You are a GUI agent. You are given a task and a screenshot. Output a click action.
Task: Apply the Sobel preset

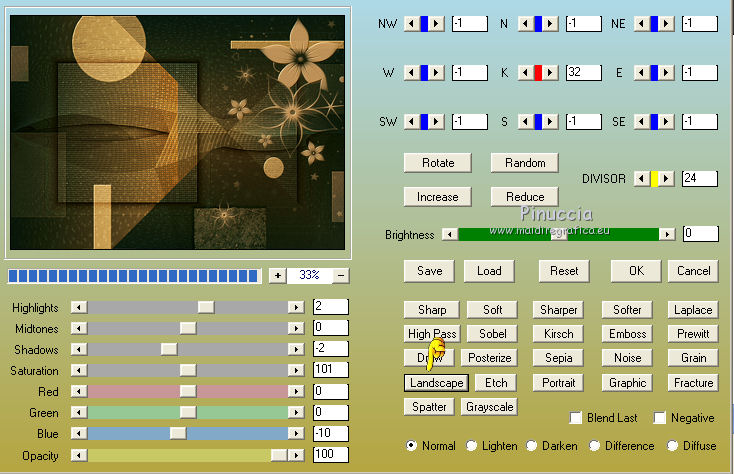tap(492, 334)
